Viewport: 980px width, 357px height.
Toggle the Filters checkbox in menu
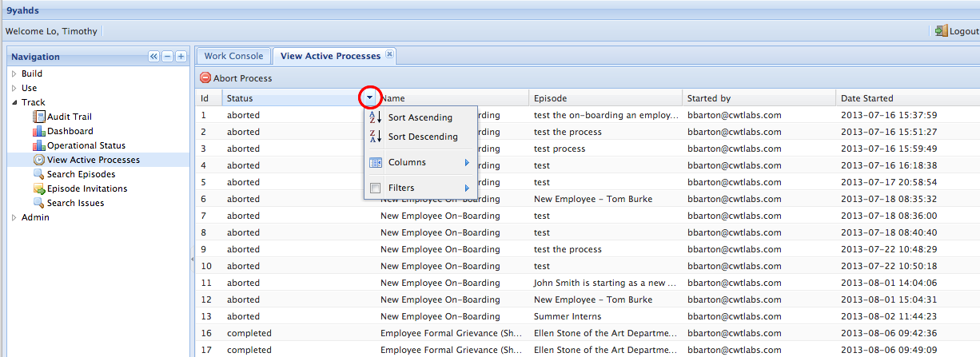pos(375,188)
